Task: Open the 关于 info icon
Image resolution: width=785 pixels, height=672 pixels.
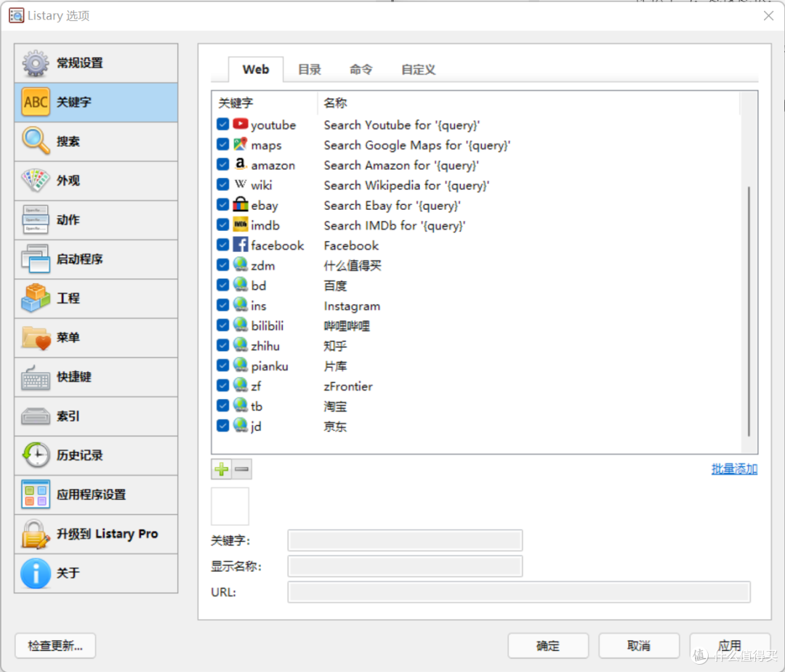Action: (36, 573)
